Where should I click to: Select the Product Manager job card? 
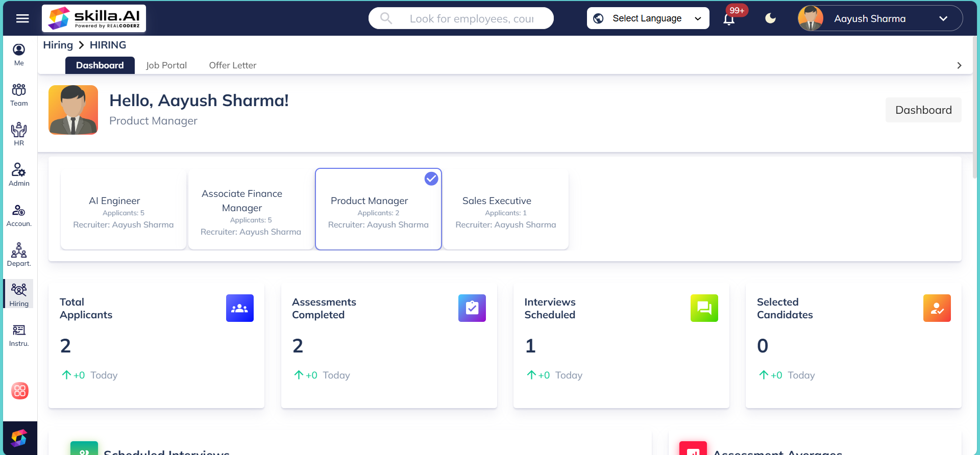click(378, 209)
